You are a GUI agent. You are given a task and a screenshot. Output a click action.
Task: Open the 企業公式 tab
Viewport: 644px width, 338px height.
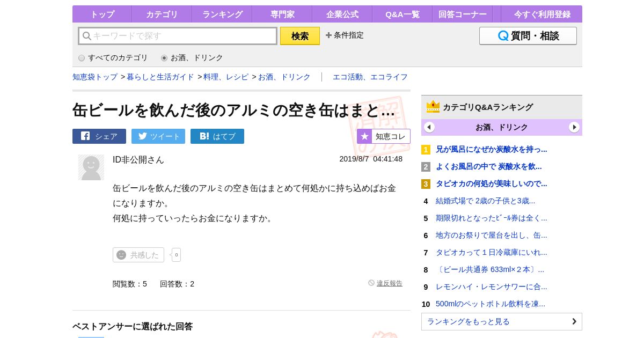342,14
